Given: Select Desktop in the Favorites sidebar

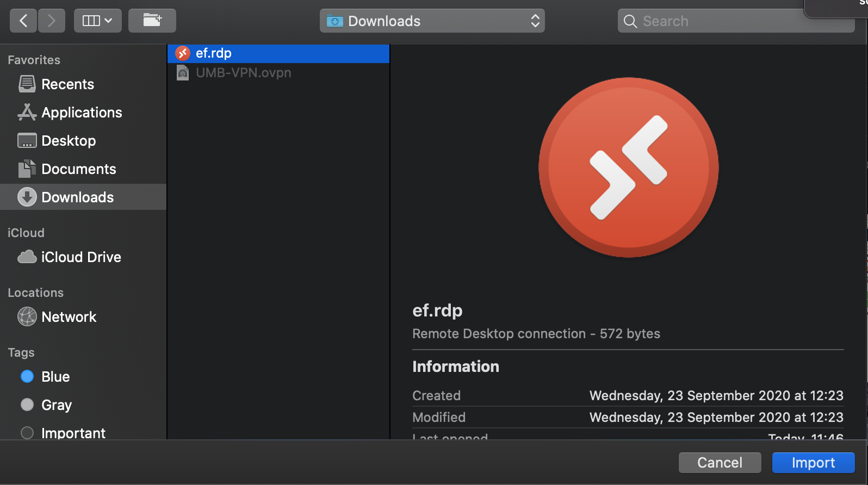Looking at the screenshot, I should [83, 141].
